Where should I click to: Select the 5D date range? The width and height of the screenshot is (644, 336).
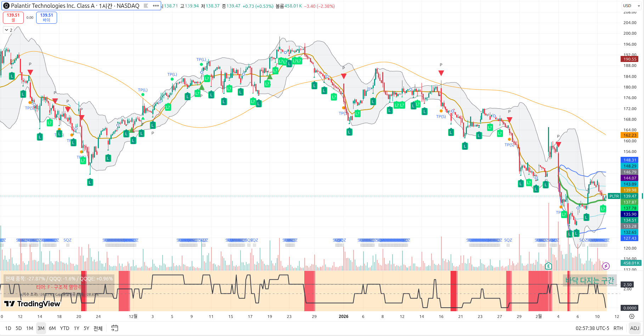click(19, 328)
